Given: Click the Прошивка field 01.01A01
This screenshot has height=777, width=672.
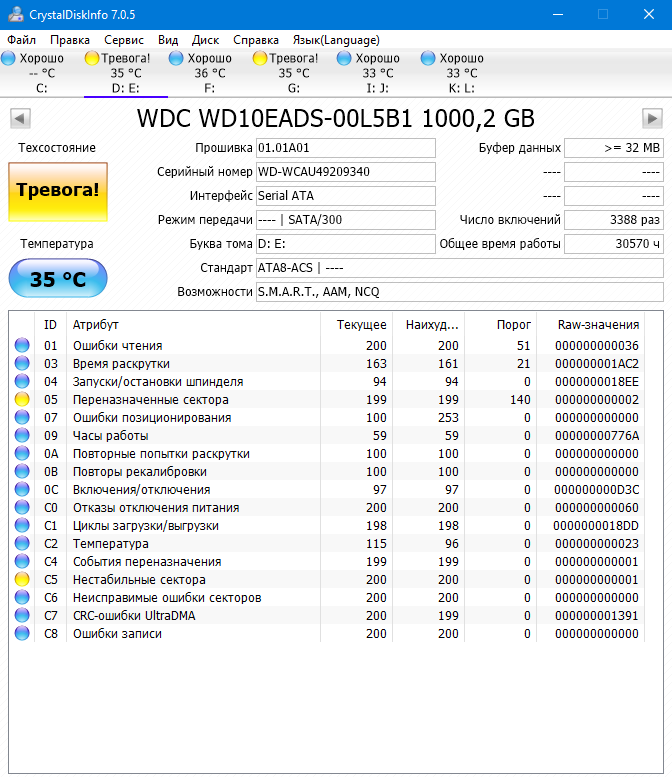Looking at the screenshot, I should point(346,148).
